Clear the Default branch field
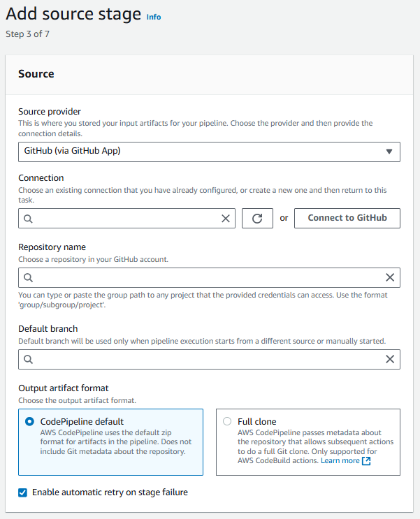The height and width of the screenshot is (519, 420). (390, 359)
